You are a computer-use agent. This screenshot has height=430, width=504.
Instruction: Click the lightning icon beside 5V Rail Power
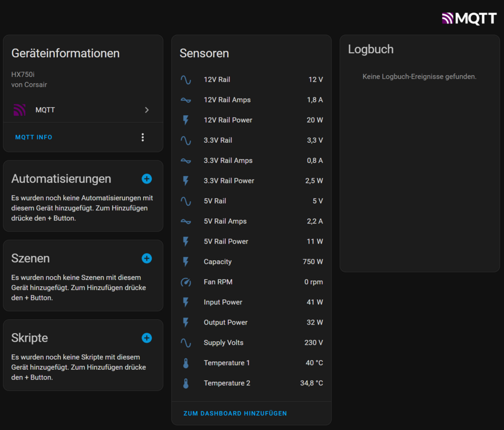pyautogui.click(x=186, y=241)
